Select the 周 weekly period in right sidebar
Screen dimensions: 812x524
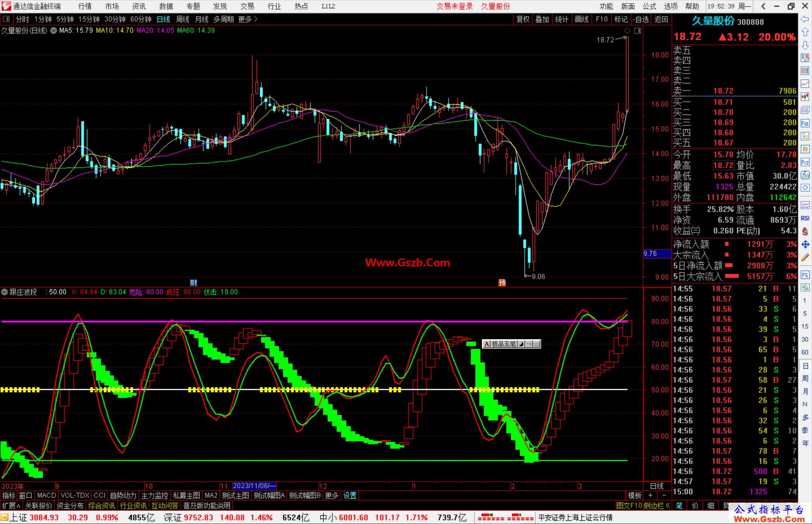(805, 378)
